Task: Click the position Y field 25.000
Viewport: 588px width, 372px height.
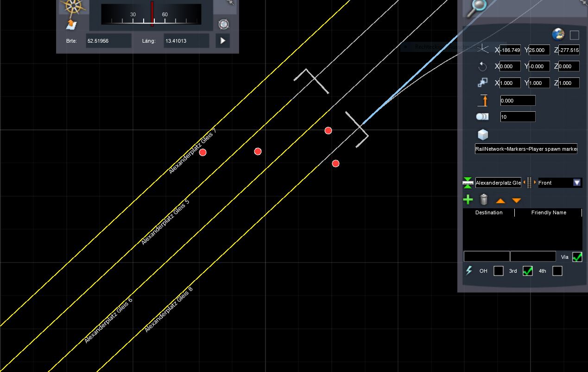Action: pos(539,50)
